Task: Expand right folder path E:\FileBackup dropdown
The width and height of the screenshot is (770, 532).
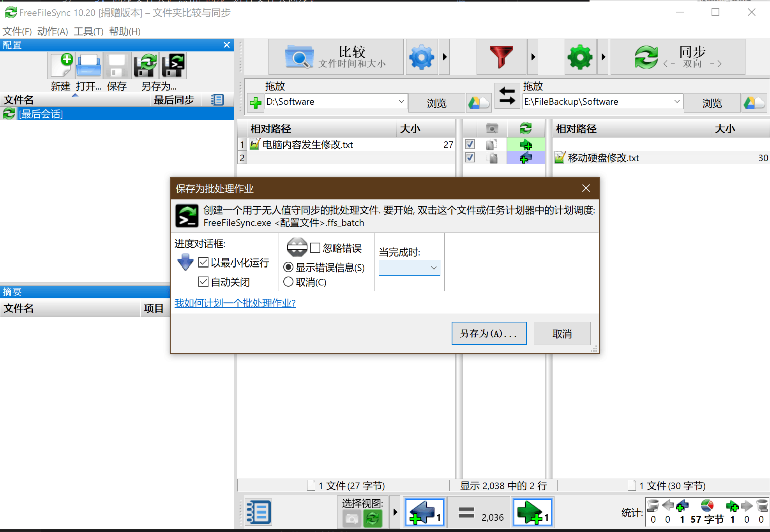Action: tap(677, 102)
